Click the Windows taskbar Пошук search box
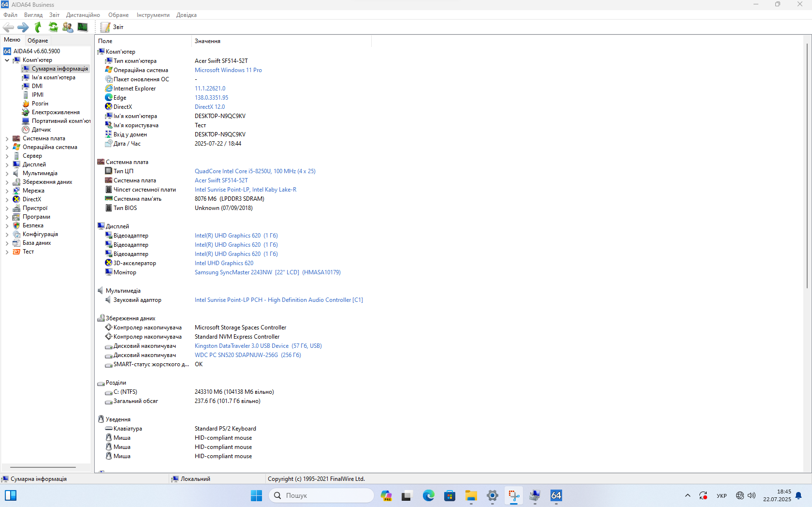Viewport: 812px width, 507px height. 321,495
